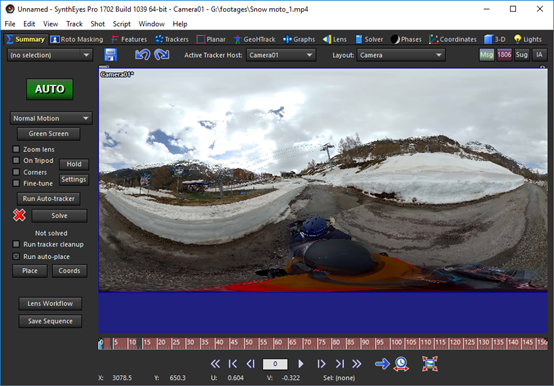
Task: Enable the Zoom lens checkbox
Action: pyautogui.click(x=16, y=149)
